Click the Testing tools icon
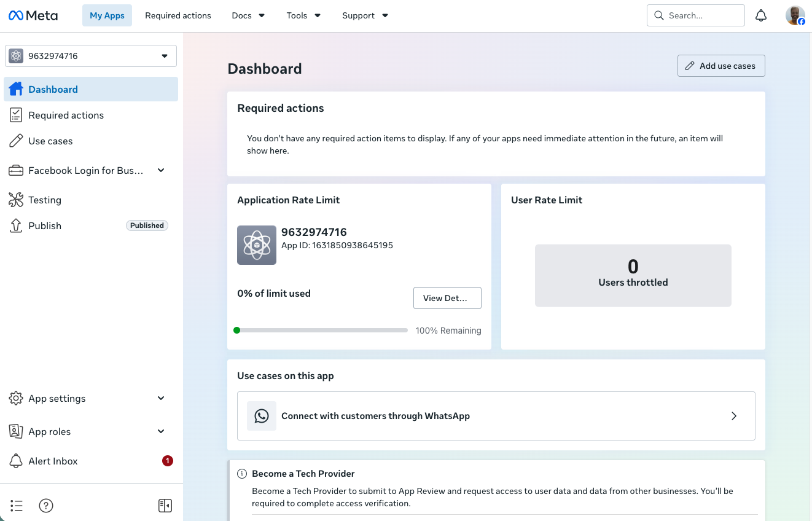Image resolution: width=812 pixels, height=521 pixels. point(16,200)
